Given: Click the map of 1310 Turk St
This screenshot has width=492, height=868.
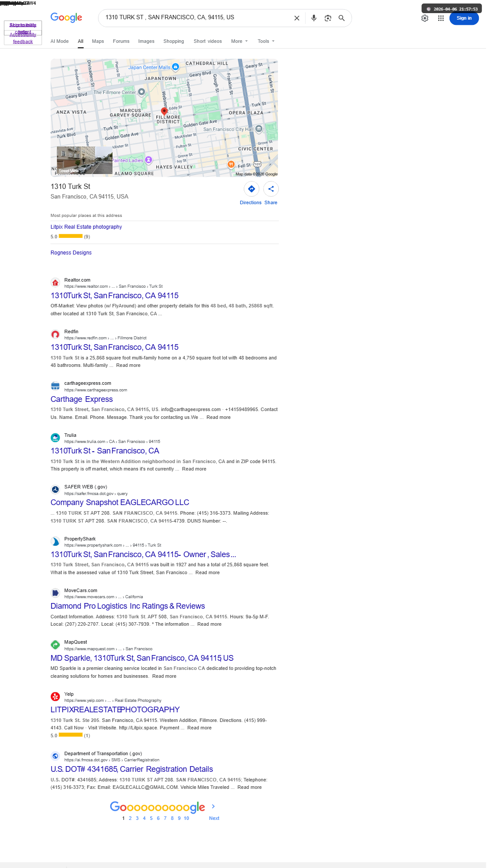Looking at the screenshot, I should [x=164, y=118].
